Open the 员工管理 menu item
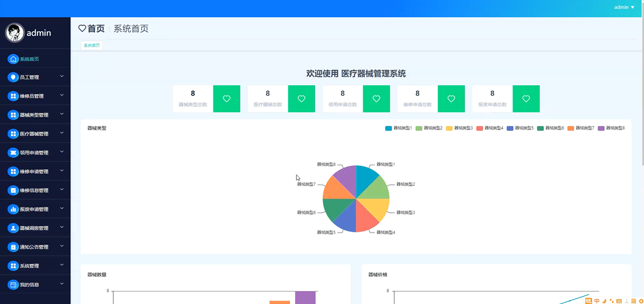Image resolution: width=644 pixels, height=304 pixels. point(35,77)
